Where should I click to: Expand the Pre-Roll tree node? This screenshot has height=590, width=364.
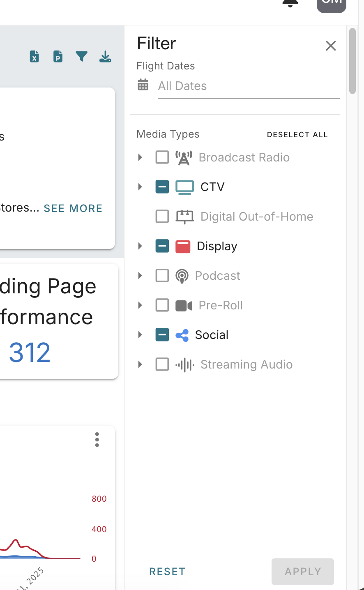[x=140, y=305]
